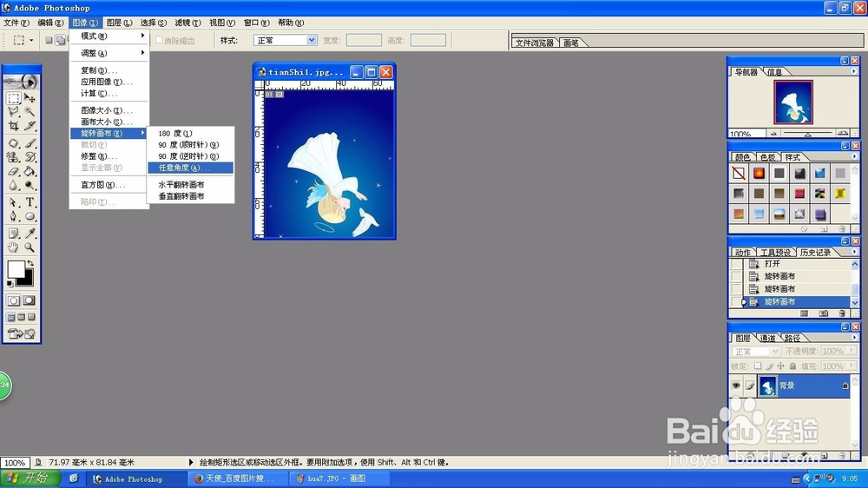Screen dimensions: 868x488
Task: Select the Move tool
Action: click(30, 99)
